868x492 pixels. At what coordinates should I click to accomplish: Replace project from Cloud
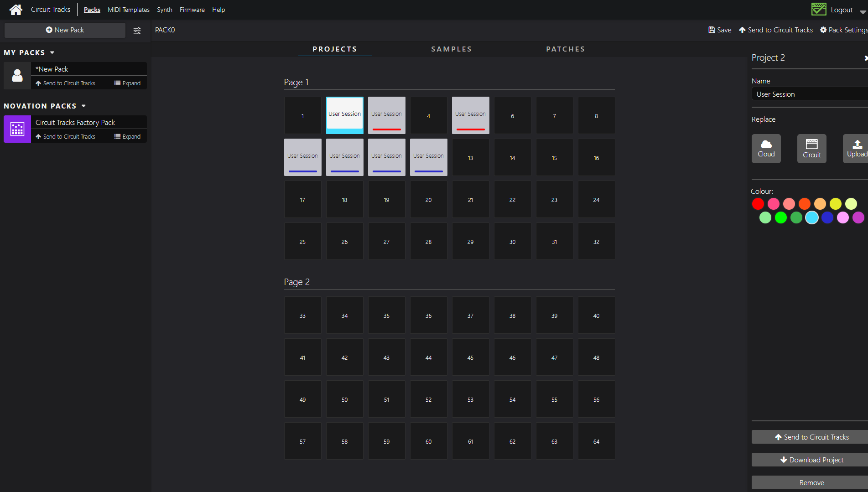click(766, 149)
